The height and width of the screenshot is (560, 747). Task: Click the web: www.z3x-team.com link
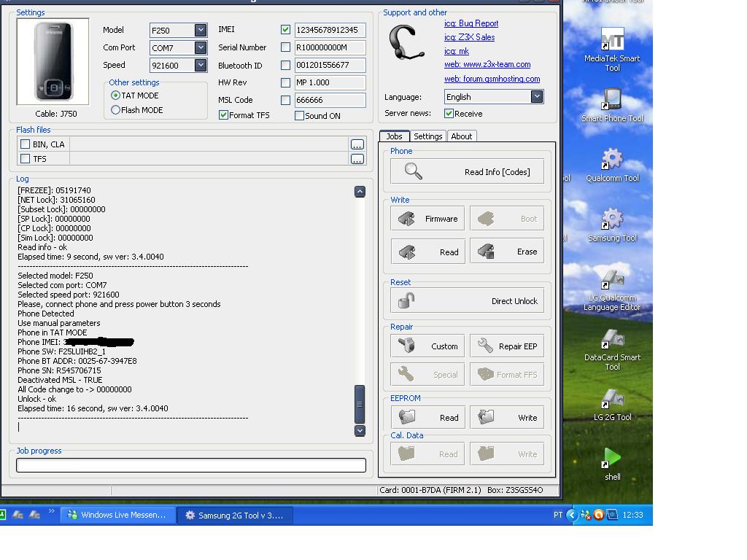487,64
